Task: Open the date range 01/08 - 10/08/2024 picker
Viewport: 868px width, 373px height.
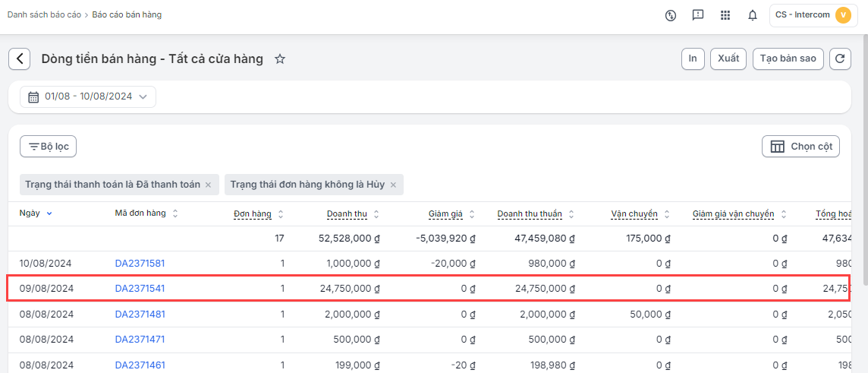Action: [88, 96]
